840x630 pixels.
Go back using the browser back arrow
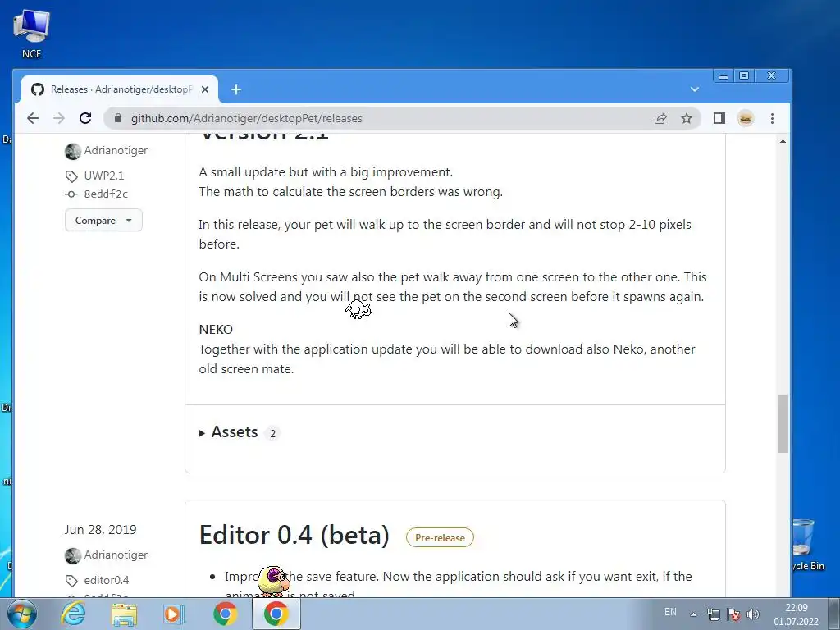point(33,118)
